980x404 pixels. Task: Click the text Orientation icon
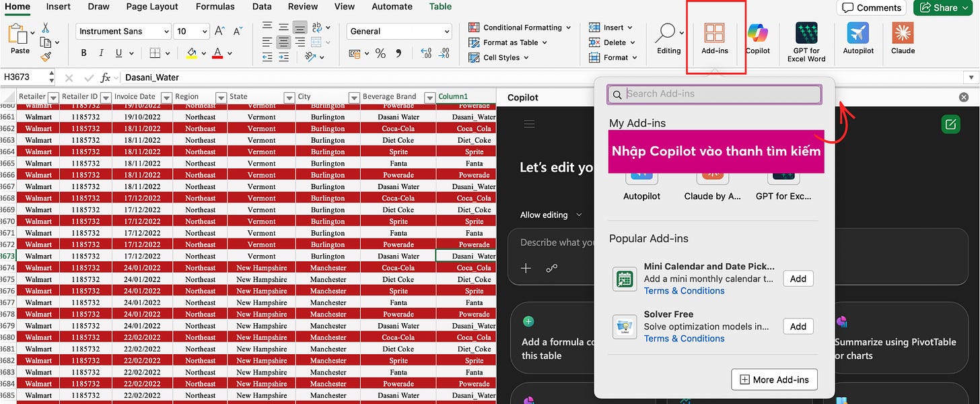(x=310, y=57)
